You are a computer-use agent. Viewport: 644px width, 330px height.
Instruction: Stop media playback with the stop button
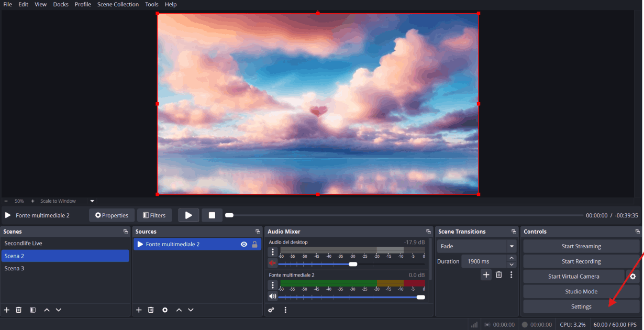point(212,215)
